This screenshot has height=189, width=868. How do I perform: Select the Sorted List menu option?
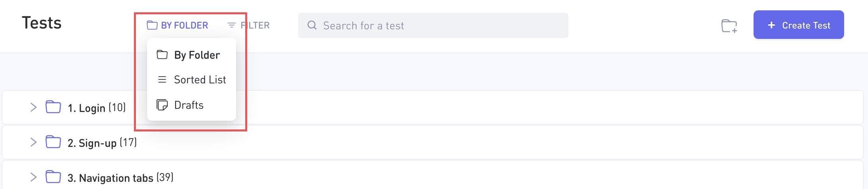tap(192, 80)
